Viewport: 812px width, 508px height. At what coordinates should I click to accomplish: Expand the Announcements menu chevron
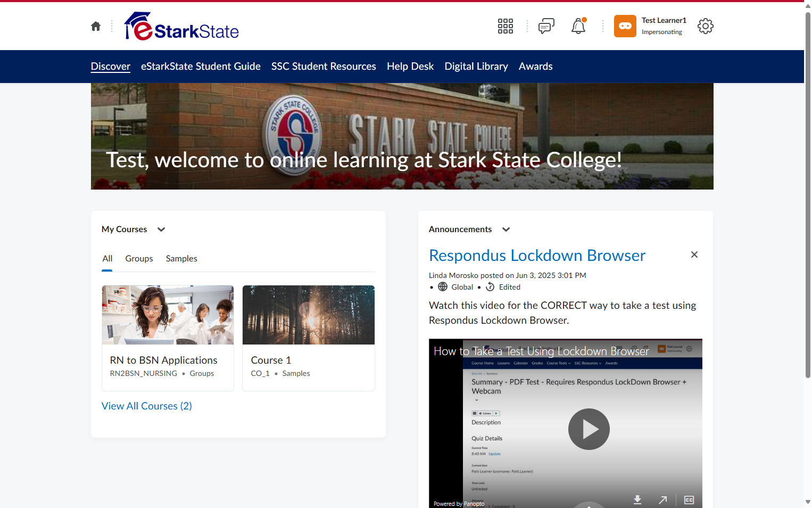pos(506,230)
